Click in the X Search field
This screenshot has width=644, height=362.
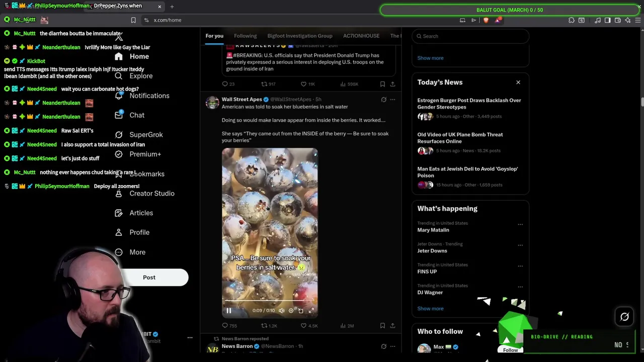[x=470, y=36]
